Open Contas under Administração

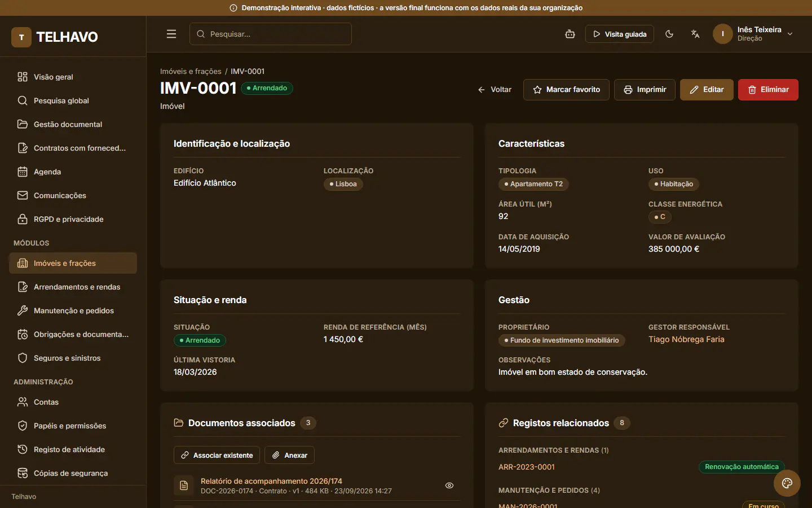click(73, 402)
